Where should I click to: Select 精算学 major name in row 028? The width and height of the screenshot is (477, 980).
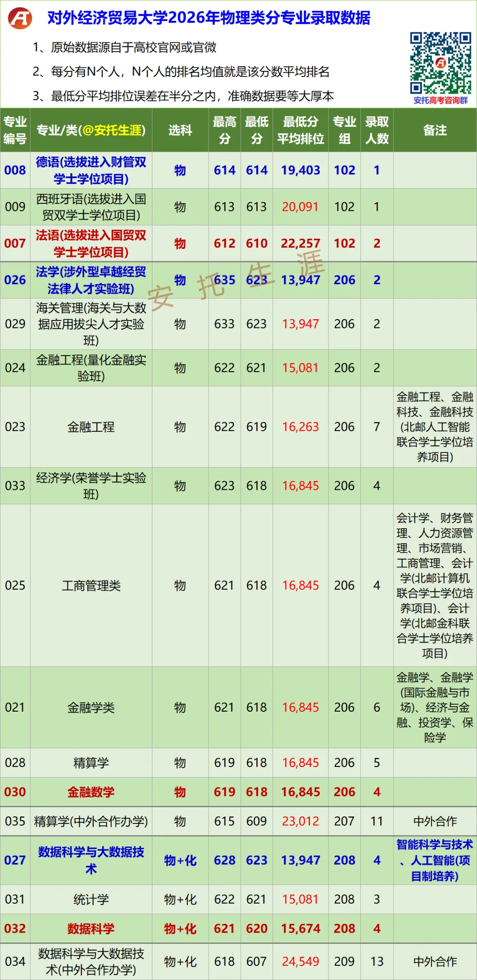pyautogui.click(x=91, y=763)
